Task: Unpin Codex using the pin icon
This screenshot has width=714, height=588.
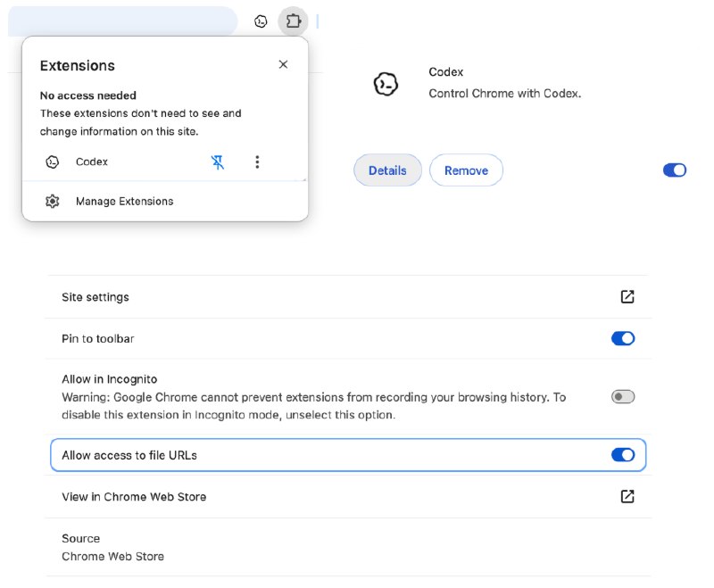Action: pyautogui.click(x=218, y=162)
